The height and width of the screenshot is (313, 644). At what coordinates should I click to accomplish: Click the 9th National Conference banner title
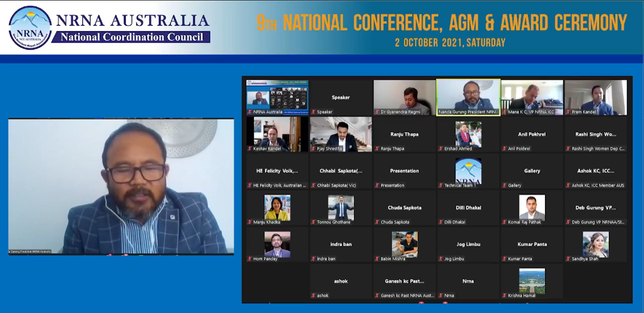click(441, 23)
